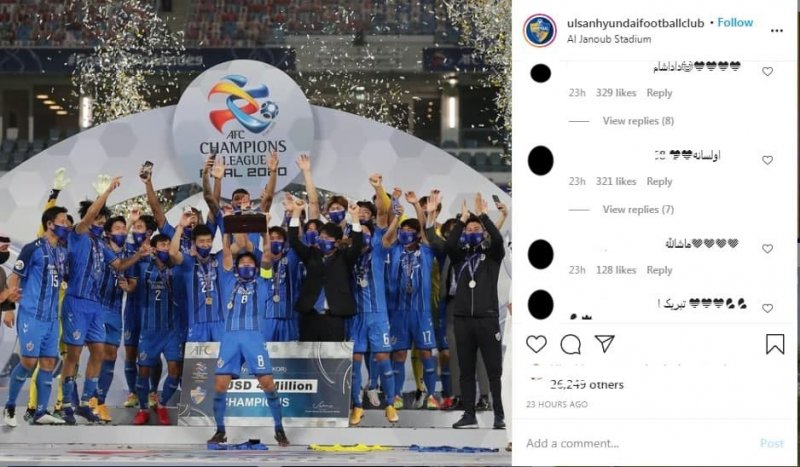Like the last partially visible comment
This screenshot has width=800, height=467.
tap(767, 308)
